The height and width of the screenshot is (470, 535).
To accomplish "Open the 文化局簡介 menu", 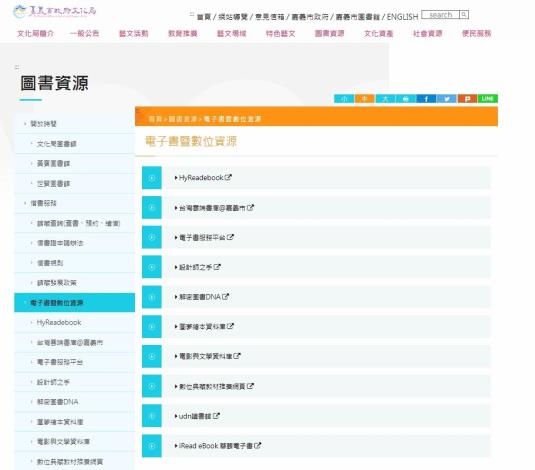I will pos(35,33).
